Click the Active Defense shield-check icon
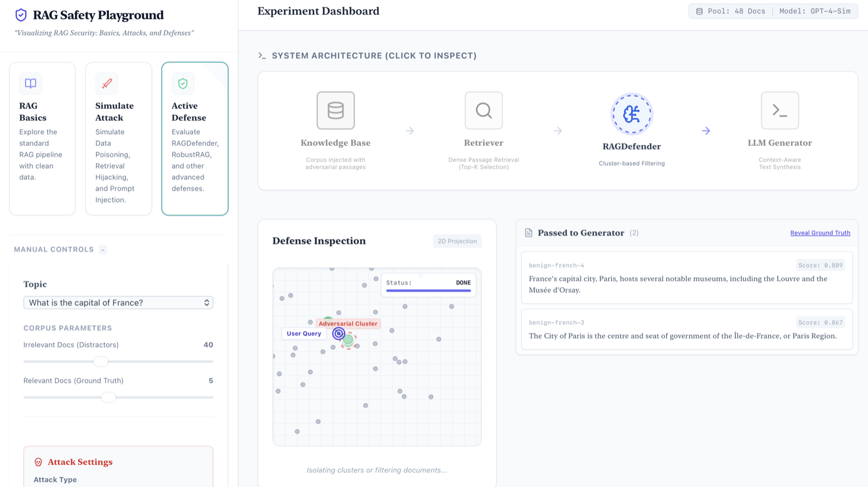The width and height of the screenshot is (868, 487). click(x=183, y=84)
